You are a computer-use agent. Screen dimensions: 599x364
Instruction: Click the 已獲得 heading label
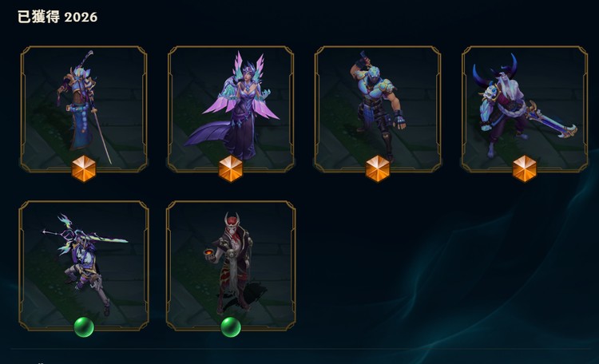point(38,17)
